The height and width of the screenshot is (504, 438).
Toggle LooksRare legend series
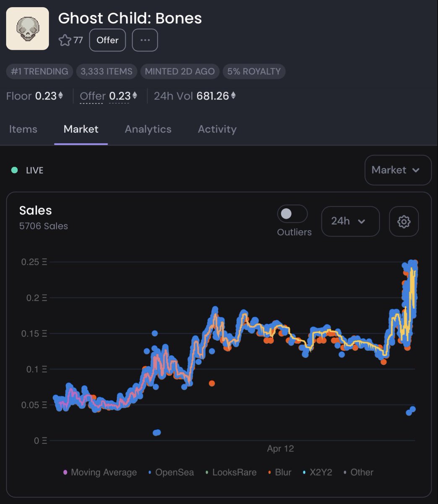231,472
